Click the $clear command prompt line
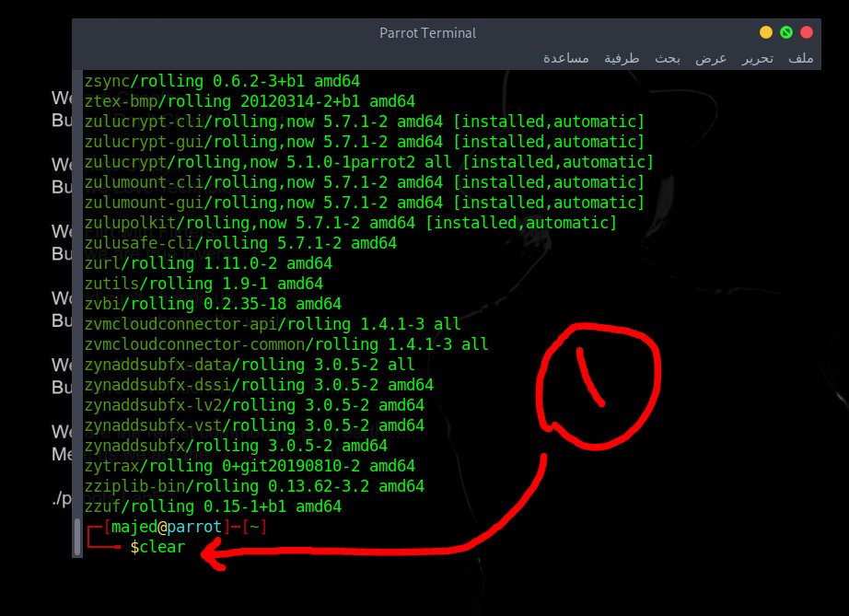 click(x=157, y=547)
